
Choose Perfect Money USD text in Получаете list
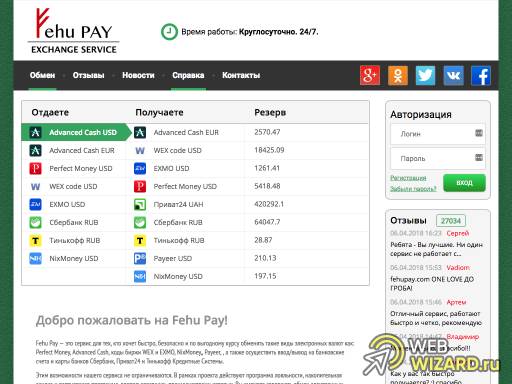pos(185,186)
